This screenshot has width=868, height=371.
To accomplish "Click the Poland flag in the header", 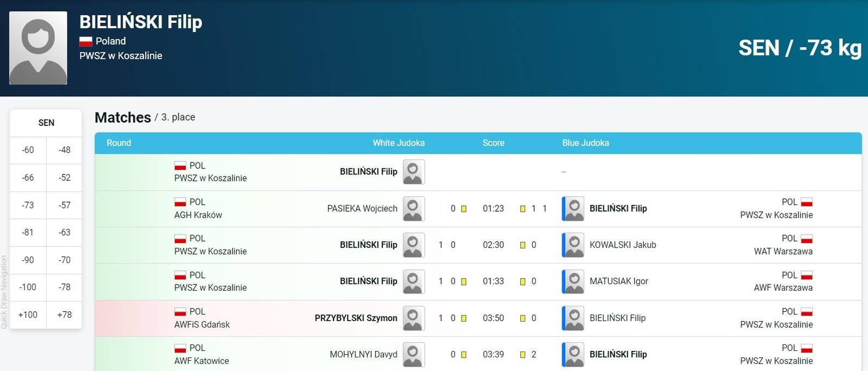I will tap(86, 41).
